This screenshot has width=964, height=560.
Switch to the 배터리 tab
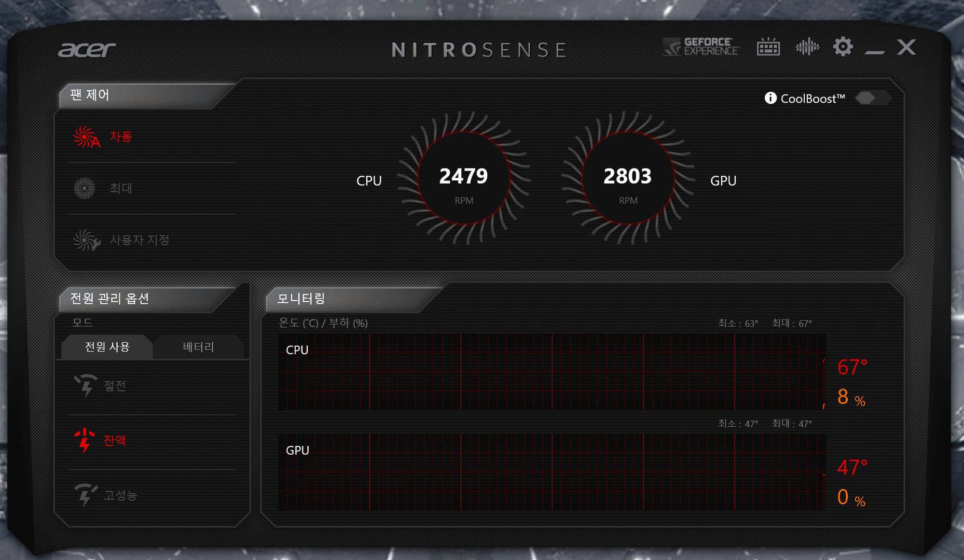pos(199,347)
